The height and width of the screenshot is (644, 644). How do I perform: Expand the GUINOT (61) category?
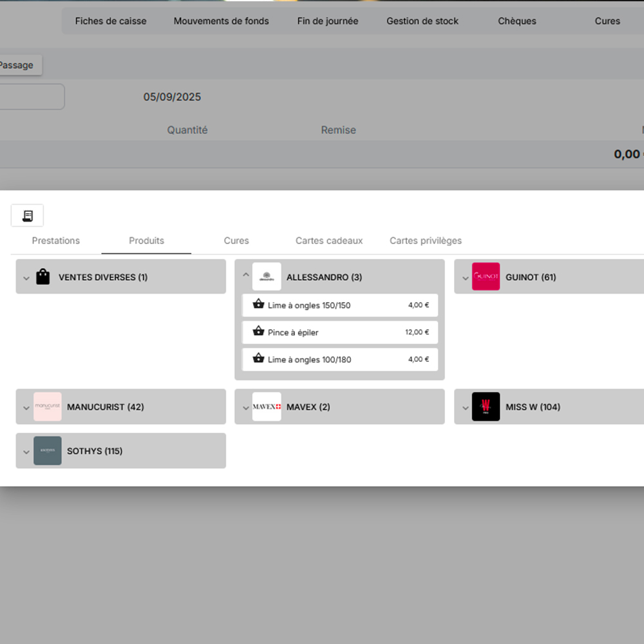(466, 277)
